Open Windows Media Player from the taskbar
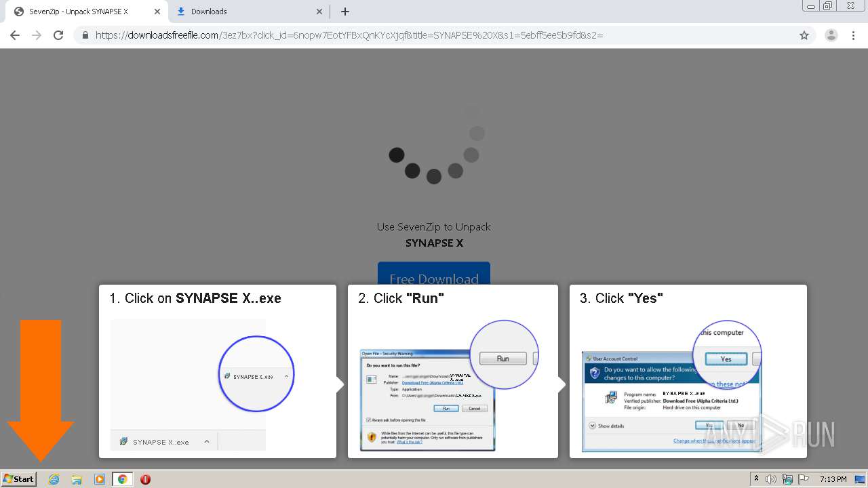868x488 pixels. (100, 479)
